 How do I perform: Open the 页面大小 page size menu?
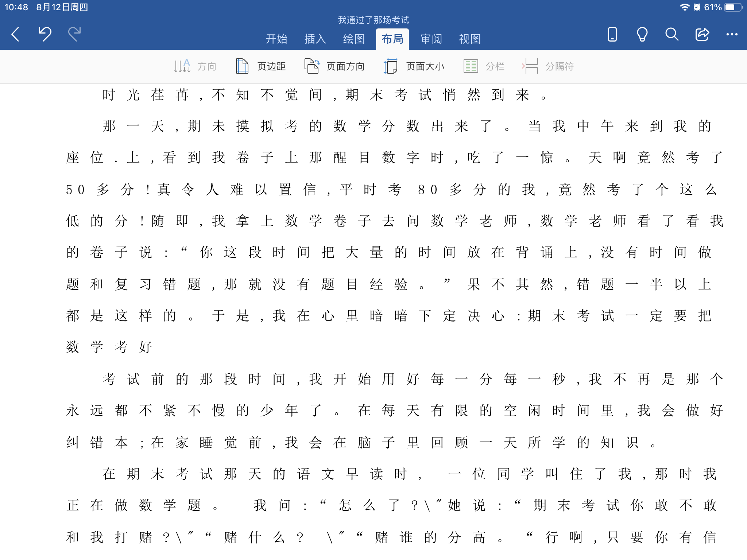(414, 66)
